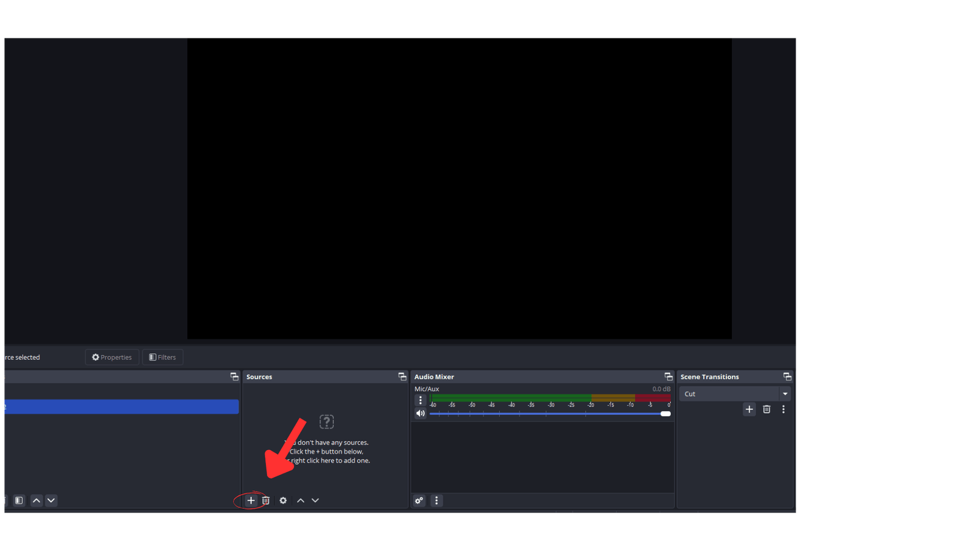Float the Sources dock panel

tap(402, 377)
